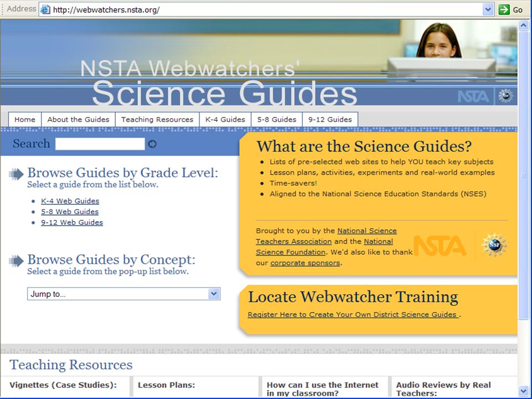Click How can I use the Internet heading

tap(323, 389)
